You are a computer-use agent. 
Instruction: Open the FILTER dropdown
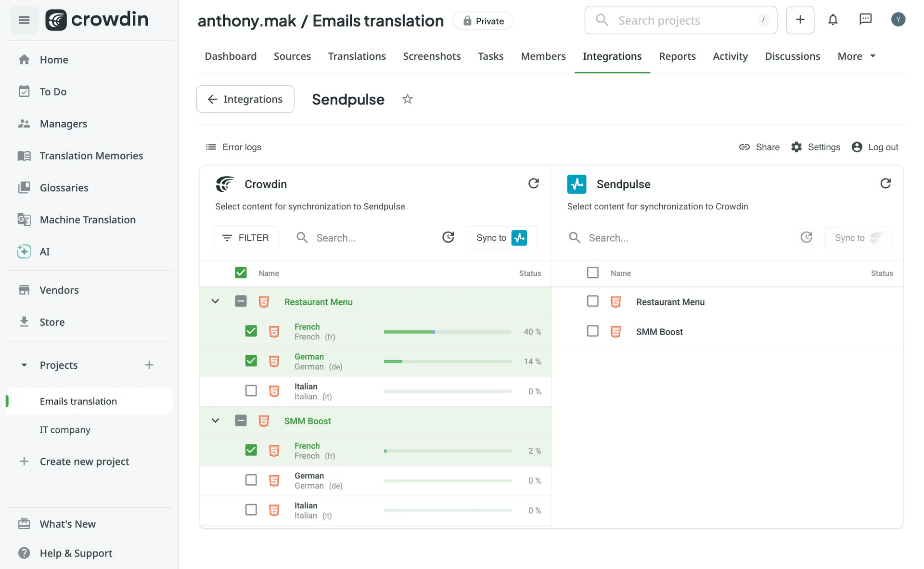click(246, 238)
